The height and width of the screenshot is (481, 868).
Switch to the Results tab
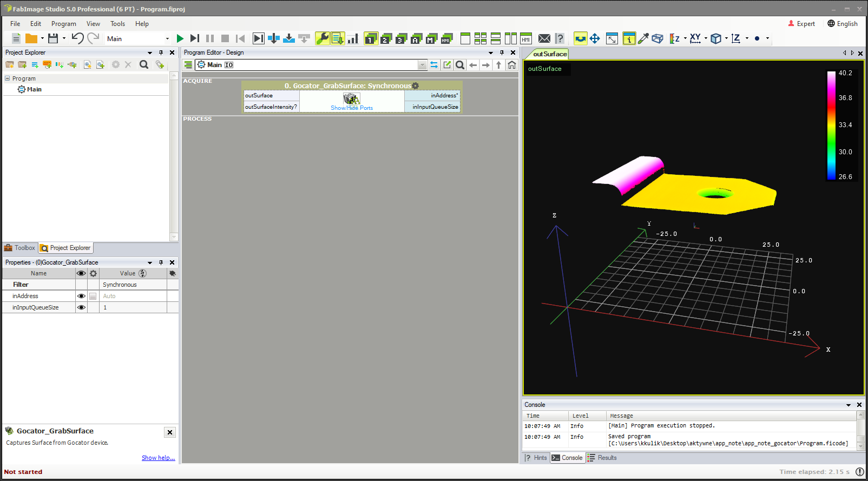(602, 458)
